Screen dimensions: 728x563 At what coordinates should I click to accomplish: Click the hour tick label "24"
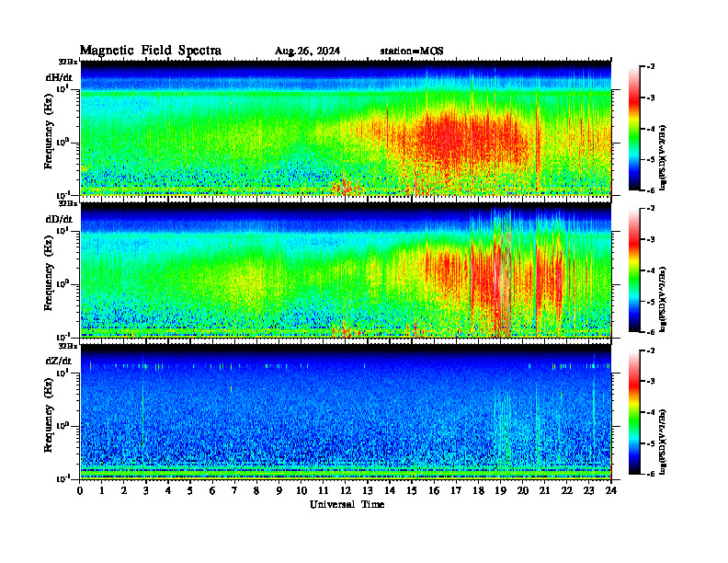pyautogui.click(x=611, y=490)
